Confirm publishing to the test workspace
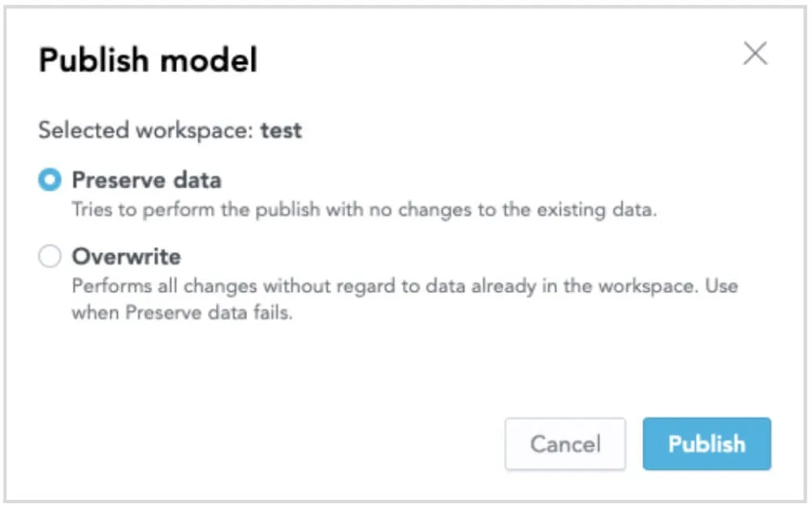Screen dimensions: 812x512 coord(706,444)
